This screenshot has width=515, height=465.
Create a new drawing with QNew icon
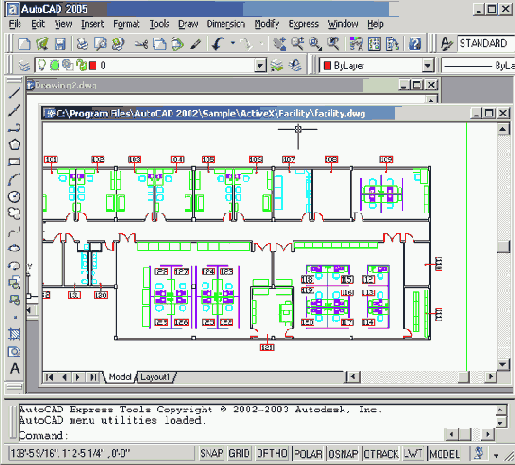(24, 44)
